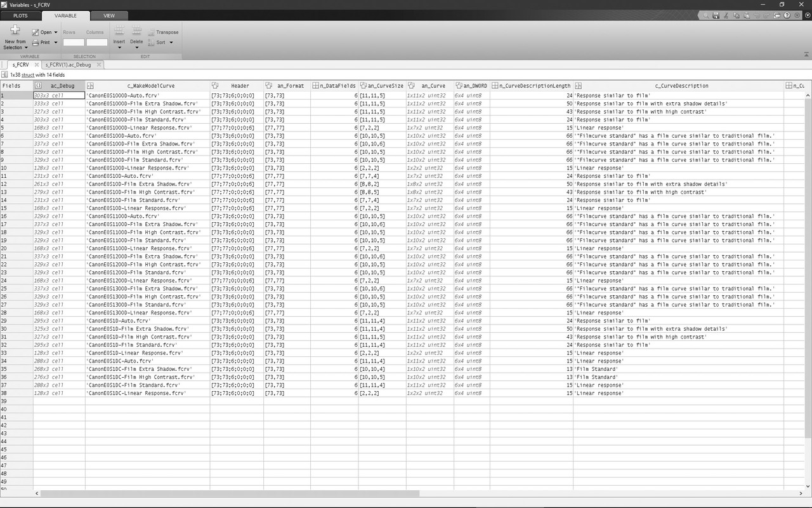Expand the Open dropdown arrow
Viewport: 812px width, 508px height.
pos(56,32)
